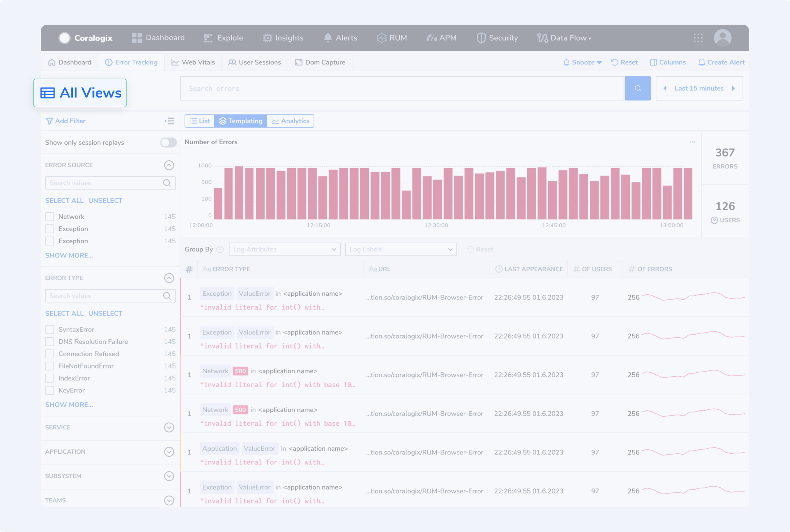Screen dimensions: 790x532
Task: Collapse the Error Type section
Action: 169,278
